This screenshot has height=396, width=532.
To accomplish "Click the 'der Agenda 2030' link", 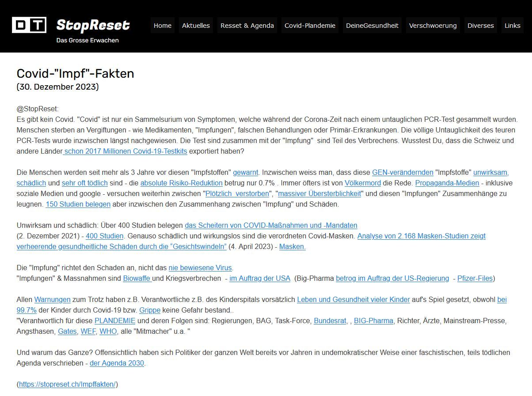I will tap(117, 363).
